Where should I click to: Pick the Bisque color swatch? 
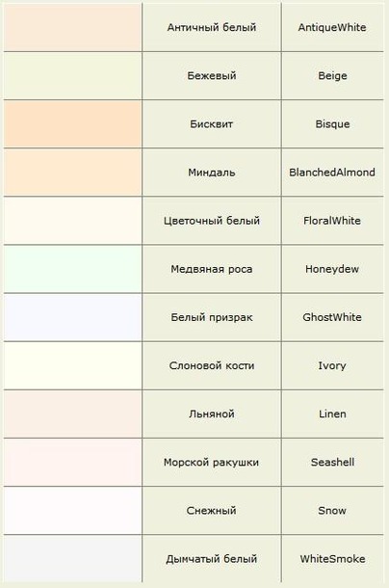[73, 124]
